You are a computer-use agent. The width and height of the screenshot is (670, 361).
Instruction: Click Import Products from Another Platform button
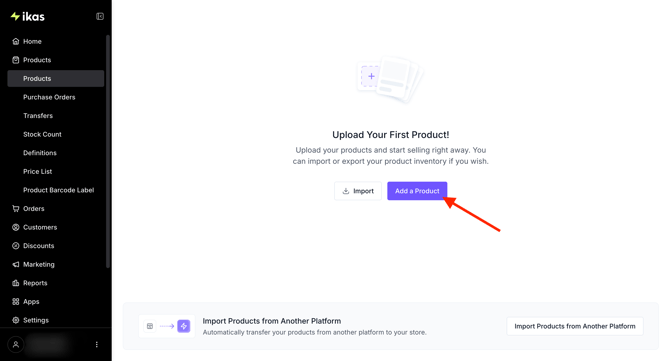click(x=575, y=326)
